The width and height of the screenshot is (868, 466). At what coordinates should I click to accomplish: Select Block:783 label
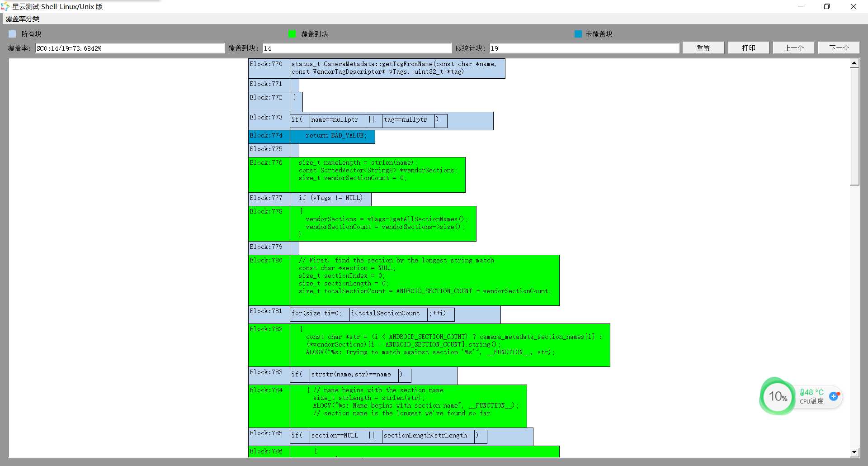[269, 376]
